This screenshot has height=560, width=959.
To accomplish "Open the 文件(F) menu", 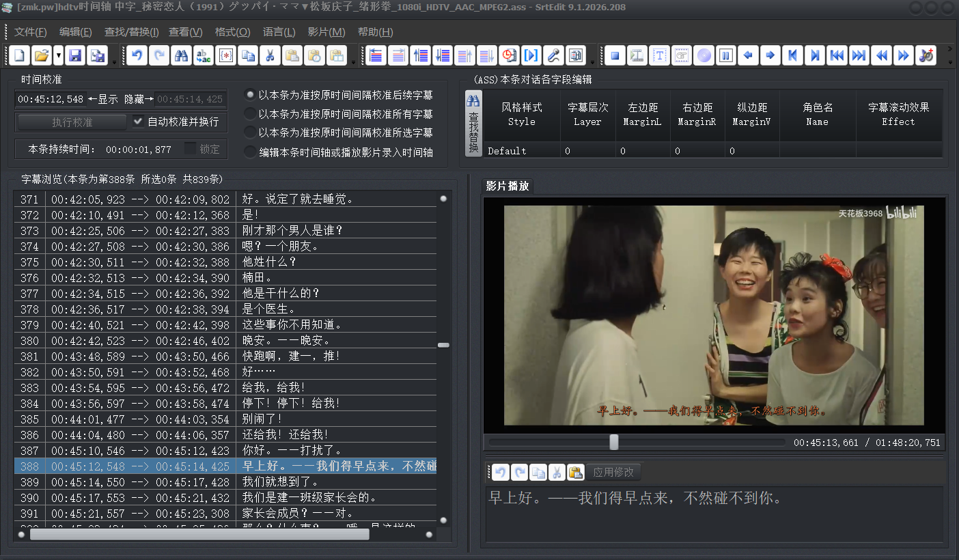I will pyautogui.click(x=31, y=32).
